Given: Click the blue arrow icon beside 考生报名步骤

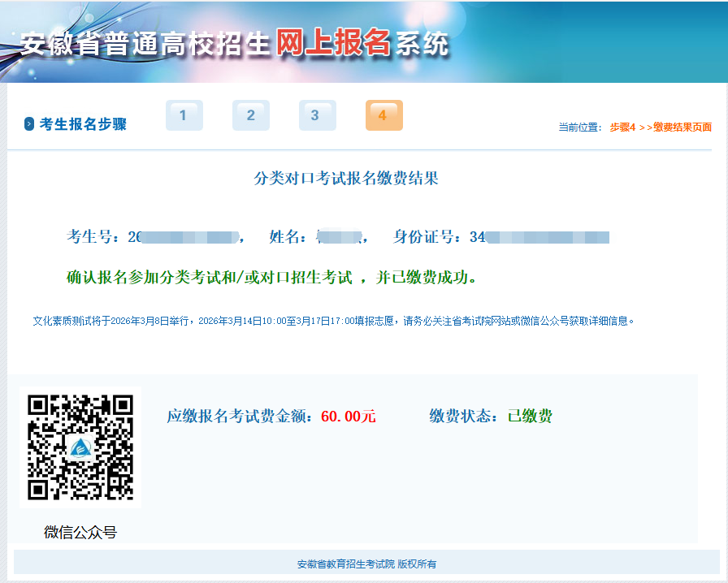Looking at the screenshot, I should [31, 122].
